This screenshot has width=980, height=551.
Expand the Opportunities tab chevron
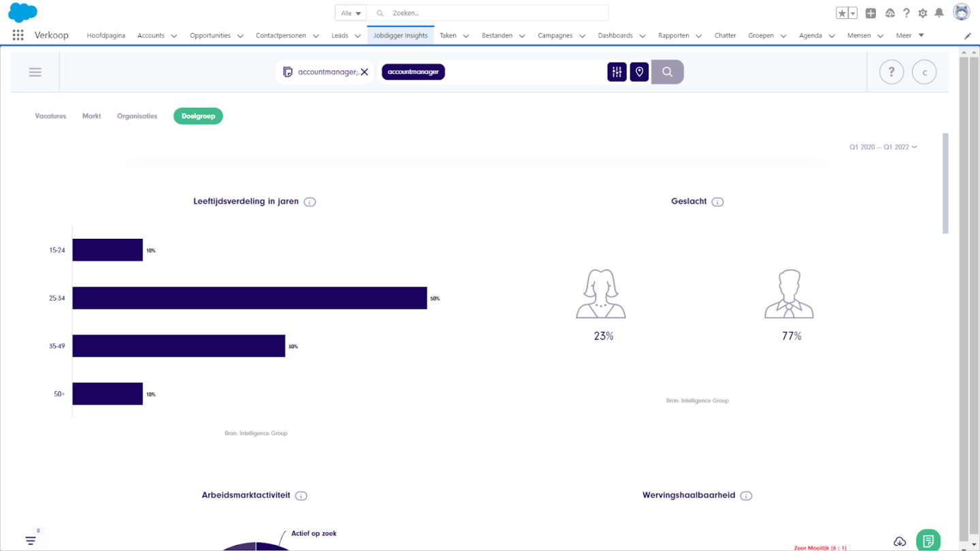240,36
